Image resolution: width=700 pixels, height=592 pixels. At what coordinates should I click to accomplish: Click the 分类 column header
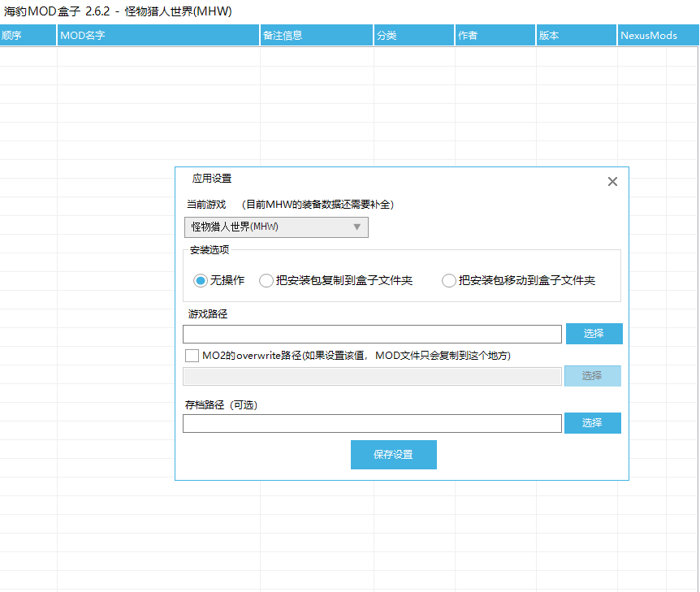414,35
